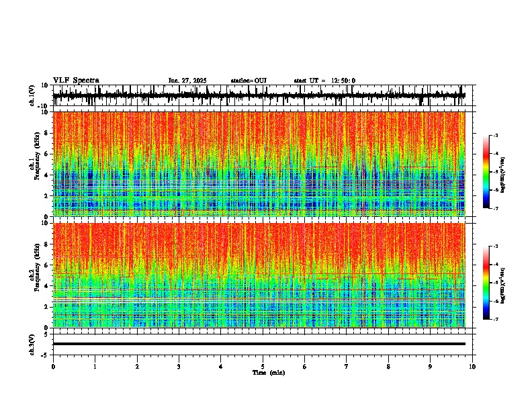Click the ch.2 "Frequency (kHz)" axis label
Viewport: 532px width, 411px height.
tap(37, 267)
